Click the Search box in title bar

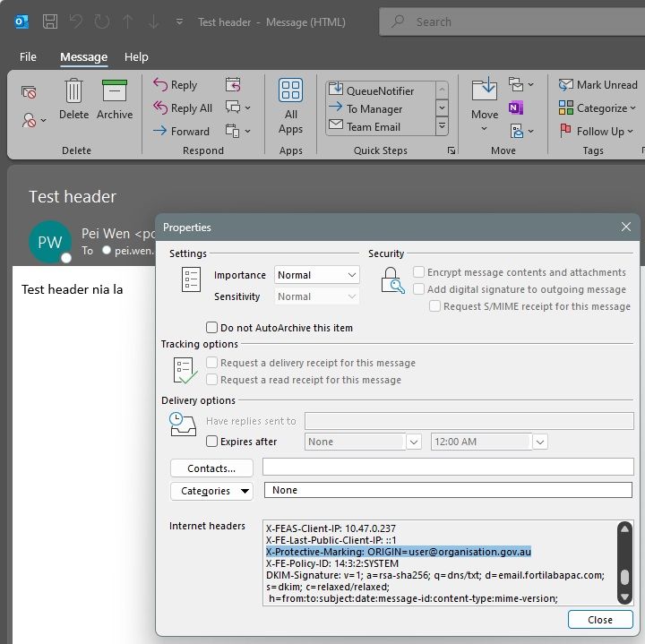(511, 21)
